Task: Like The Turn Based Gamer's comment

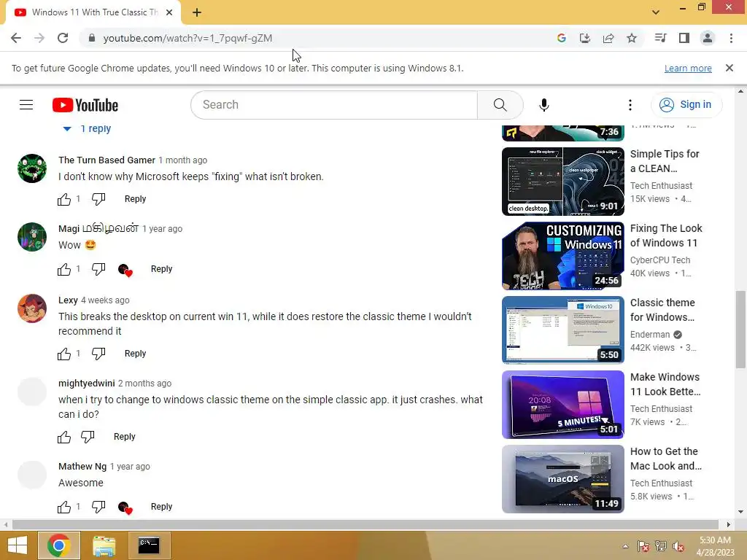Action: pos(64,199)
